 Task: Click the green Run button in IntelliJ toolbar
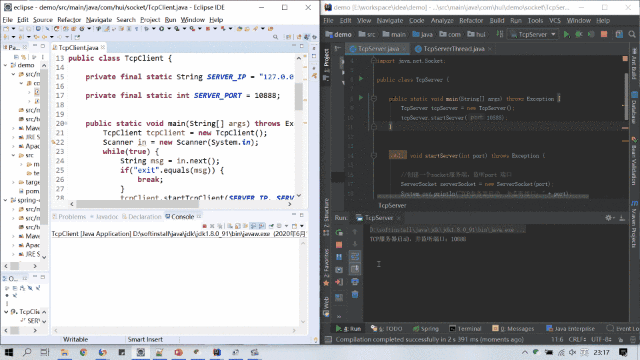(x=567, y=34)
